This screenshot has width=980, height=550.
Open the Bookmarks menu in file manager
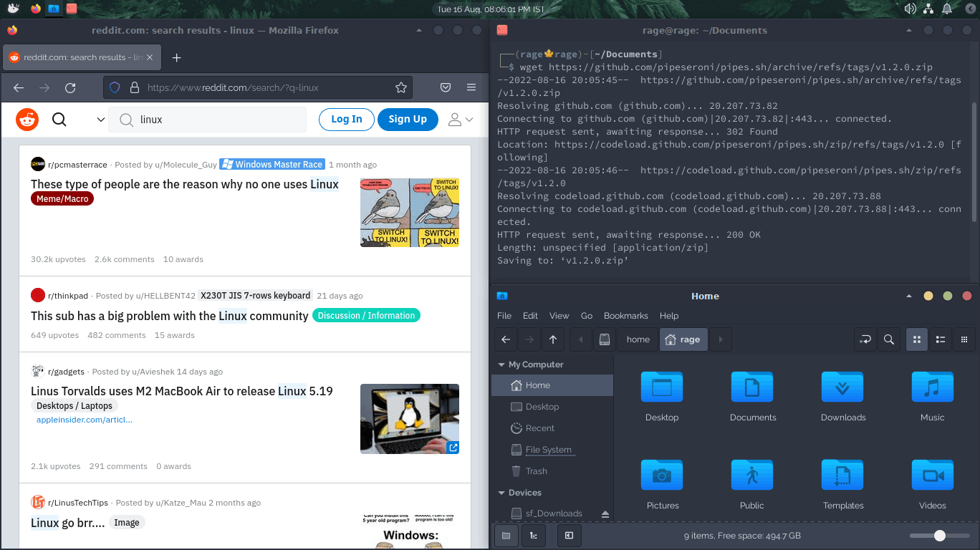[626, 316]
